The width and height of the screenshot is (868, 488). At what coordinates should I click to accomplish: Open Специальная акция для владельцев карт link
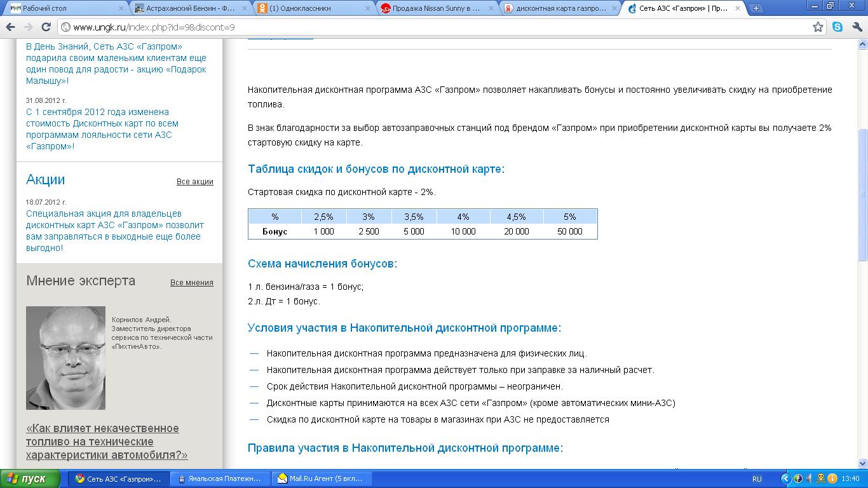coord(115,231)
